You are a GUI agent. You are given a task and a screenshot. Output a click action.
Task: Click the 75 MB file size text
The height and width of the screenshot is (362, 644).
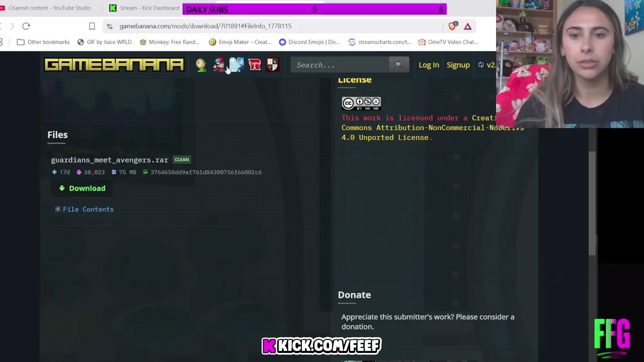127,172
